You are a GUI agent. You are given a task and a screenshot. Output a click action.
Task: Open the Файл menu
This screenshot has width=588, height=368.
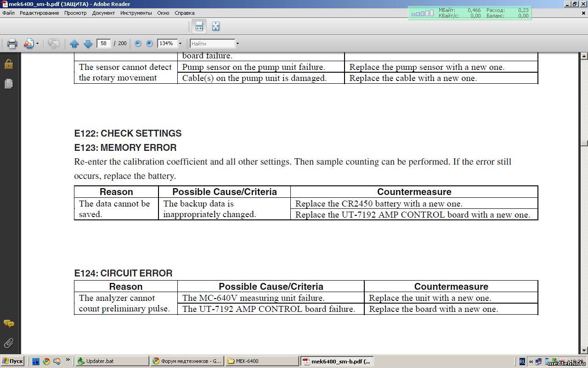click(8, 13)
